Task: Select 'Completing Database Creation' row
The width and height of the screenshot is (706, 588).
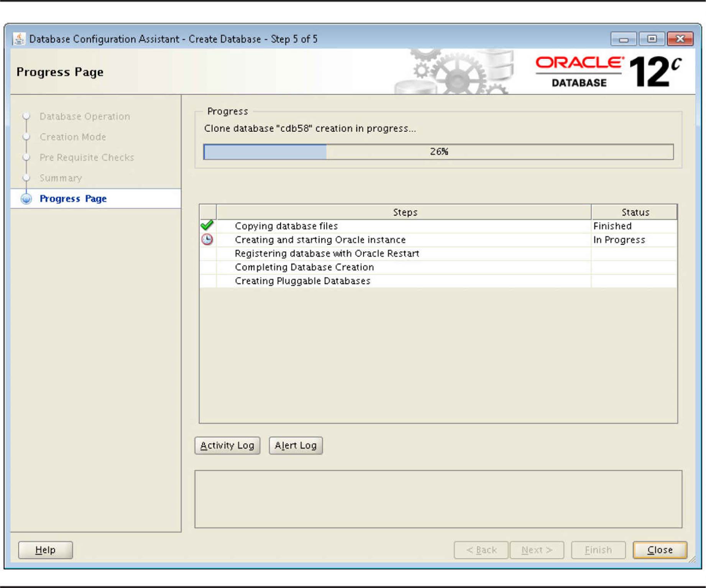Action: [x=438, y=268]
